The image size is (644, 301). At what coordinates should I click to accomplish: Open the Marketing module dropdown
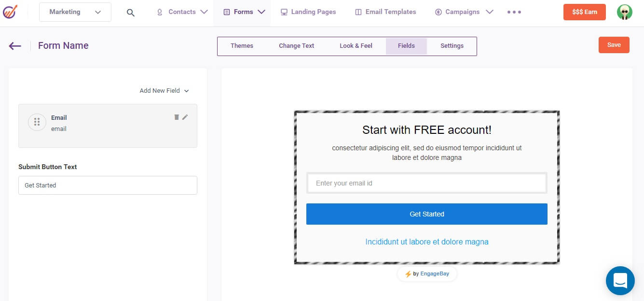point(75,12)
